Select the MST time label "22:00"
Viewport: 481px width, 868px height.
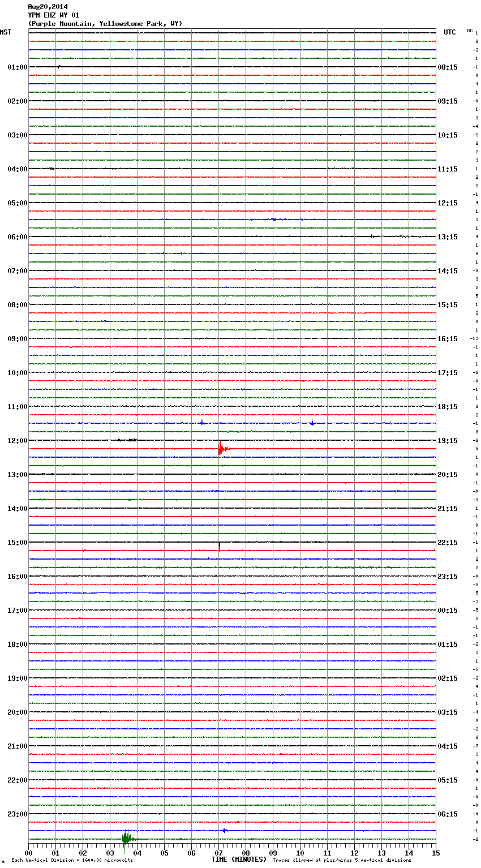click(x=18, y=780)
